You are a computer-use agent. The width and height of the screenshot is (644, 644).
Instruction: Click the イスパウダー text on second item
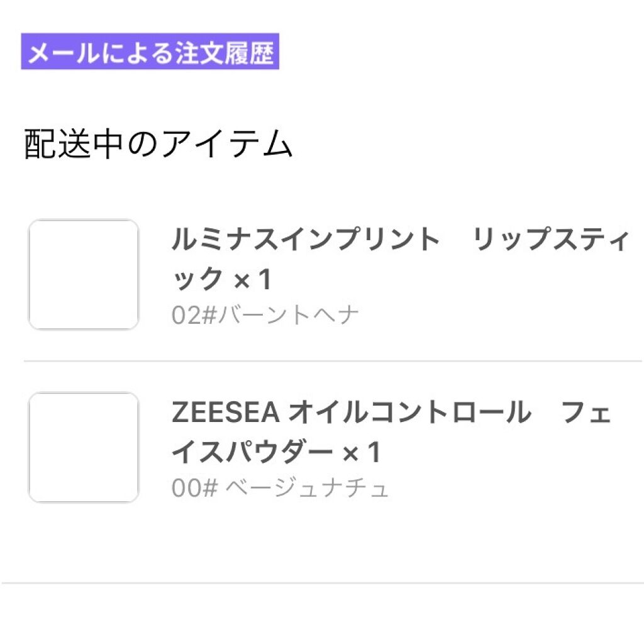(252, 452)
